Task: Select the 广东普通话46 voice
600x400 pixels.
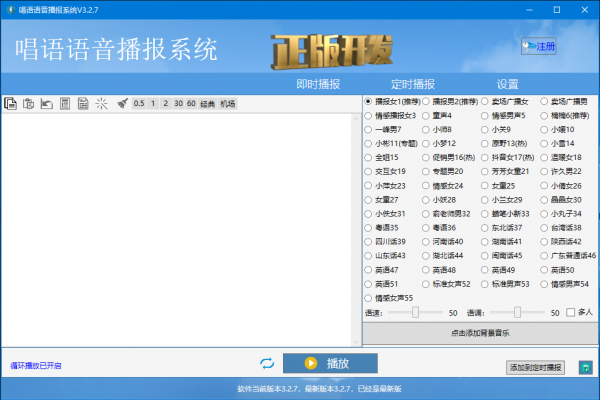Action: 568,256
